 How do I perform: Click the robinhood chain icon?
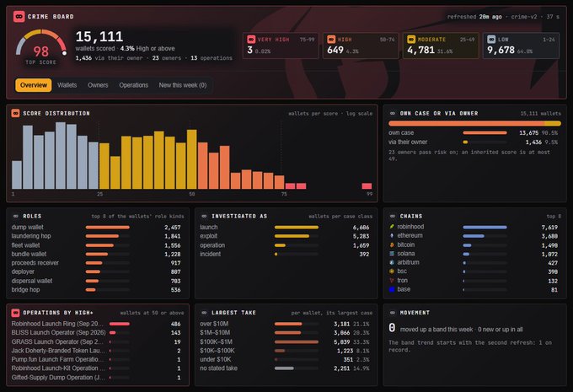pyautogui.click(x=392, y=227)
